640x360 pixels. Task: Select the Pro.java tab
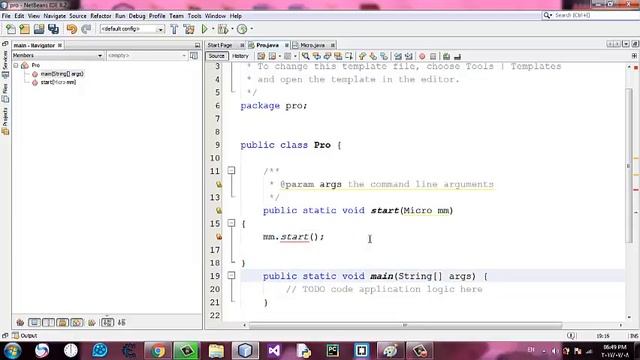coord(268,45)
